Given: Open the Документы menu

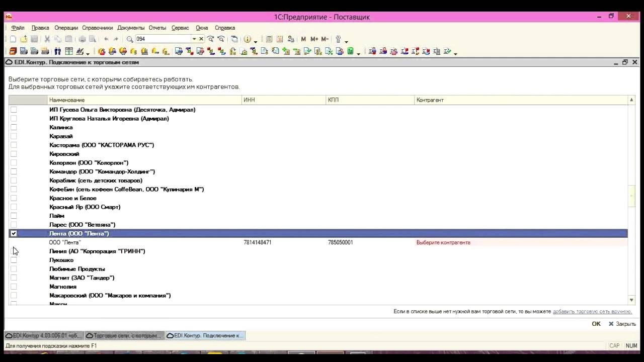Looking at the screenshot, I should coord(131,28).
